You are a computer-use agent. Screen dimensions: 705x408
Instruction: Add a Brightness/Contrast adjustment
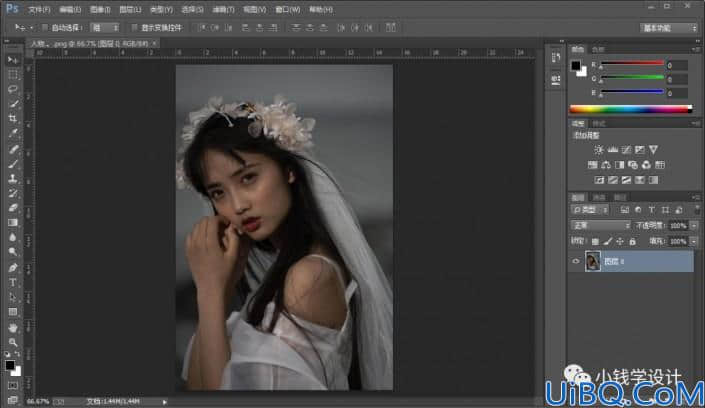pyautogui.click(x=598, y=150)
